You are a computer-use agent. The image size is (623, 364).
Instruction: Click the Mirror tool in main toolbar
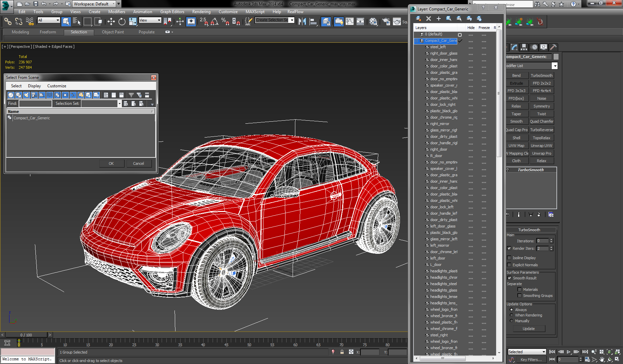pyautogui.click(x=302, y=22)
